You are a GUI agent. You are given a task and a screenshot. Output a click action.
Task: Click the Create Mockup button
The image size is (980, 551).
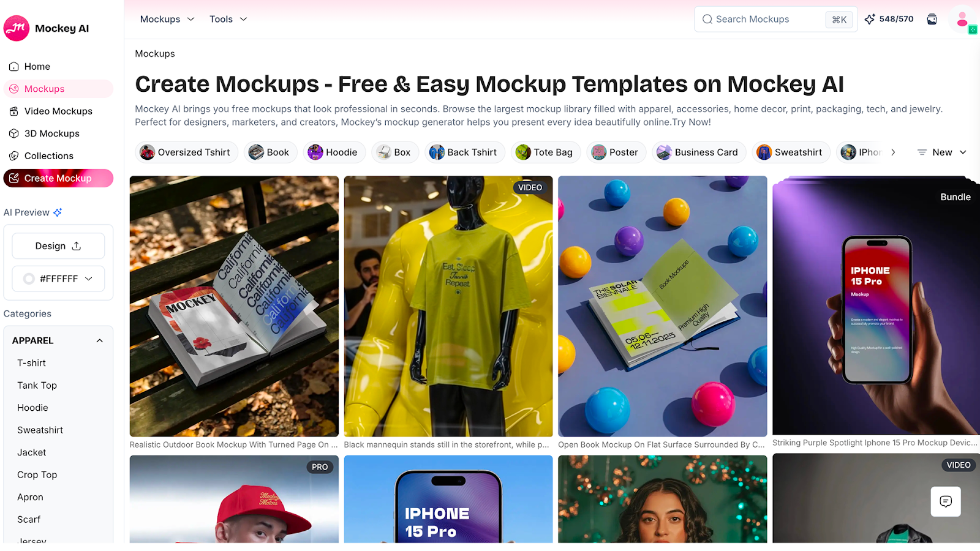pos(58,178)
